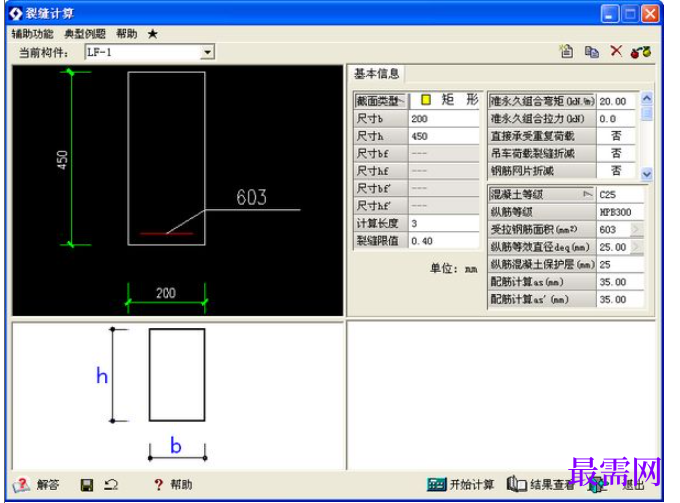Click the 配筋计算as value 35.00
Screen dimensions: 680x503
point(620,282)
